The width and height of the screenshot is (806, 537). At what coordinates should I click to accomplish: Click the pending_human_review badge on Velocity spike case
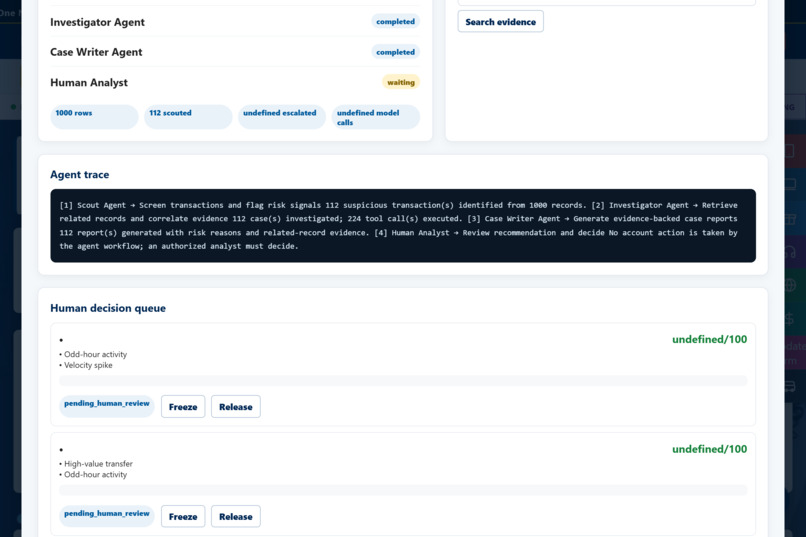106,405
